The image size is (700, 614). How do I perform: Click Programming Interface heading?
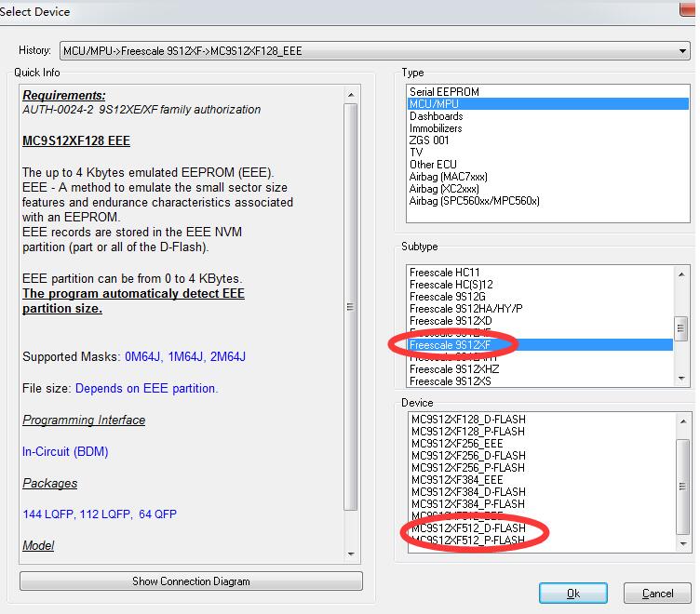[x=84, y=420]
